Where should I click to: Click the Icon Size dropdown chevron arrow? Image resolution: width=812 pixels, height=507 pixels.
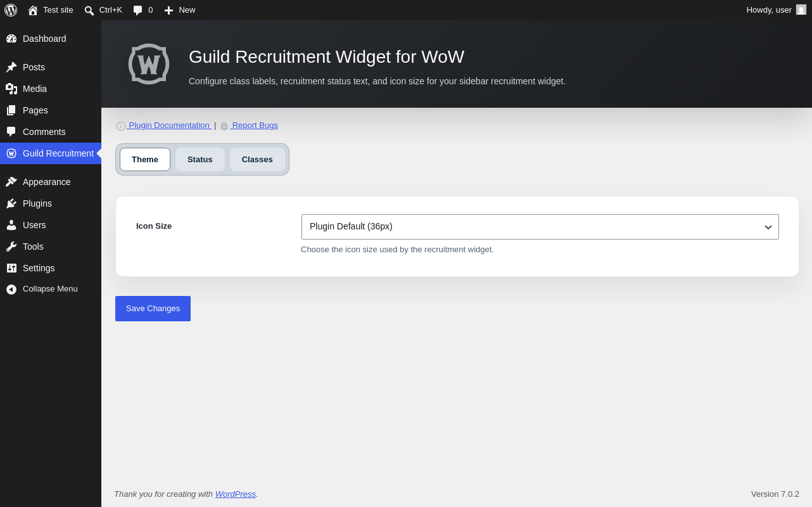coord(768,227)
